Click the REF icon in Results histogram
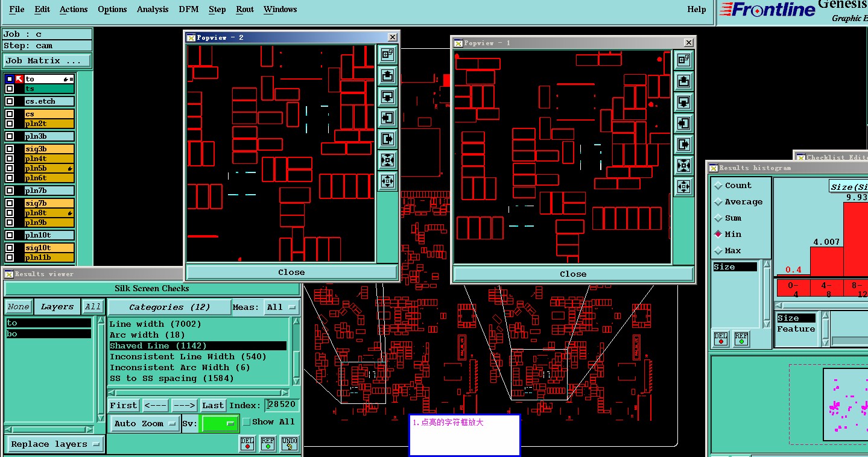The width and height of the screenshot is (868, 457). (x=741, y=339)
